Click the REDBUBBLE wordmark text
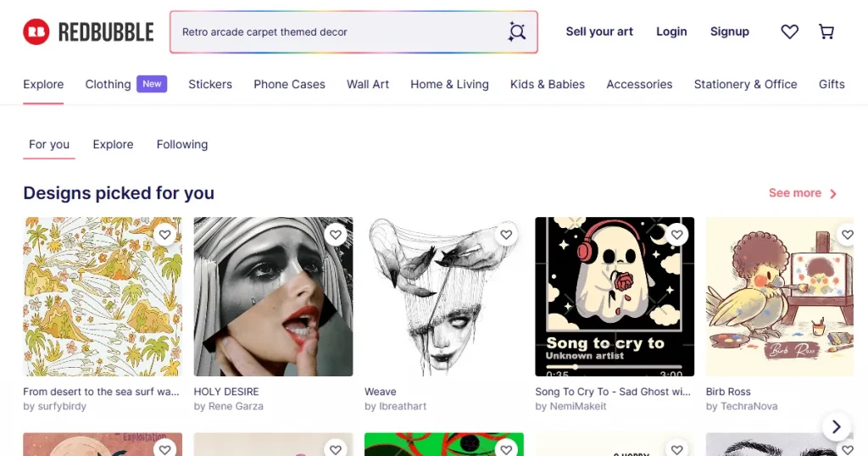 point(106,32)
